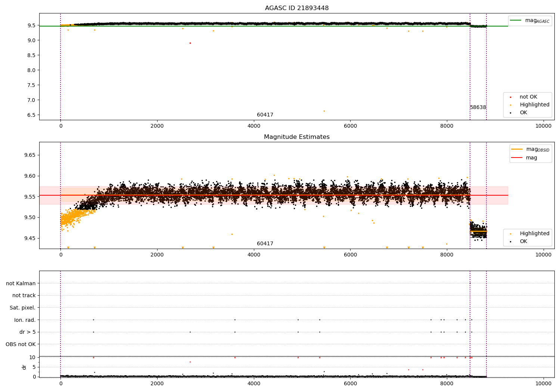Click the '8000' x-tick under the bottom plot
This screenshot has width=560, height=392.
click(x=447, y=383)
